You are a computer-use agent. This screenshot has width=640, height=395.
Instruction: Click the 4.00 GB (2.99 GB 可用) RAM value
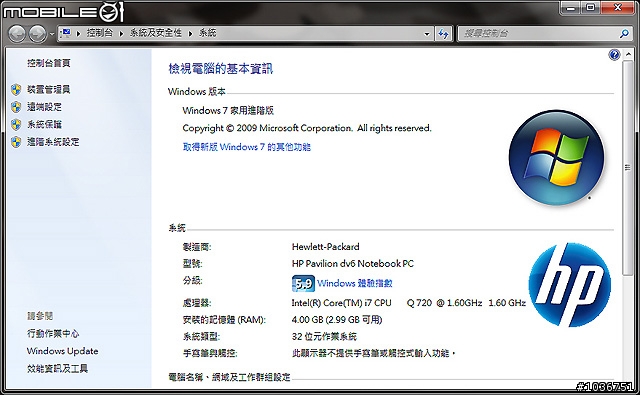click(x=337, y=320)
